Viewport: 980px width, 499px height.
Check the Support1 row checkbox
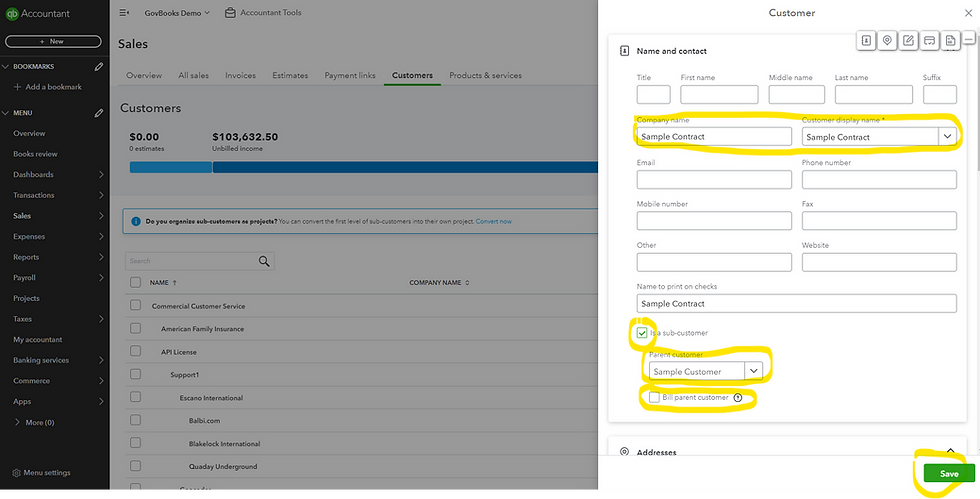pyautogui.click(x=136, y=374)
